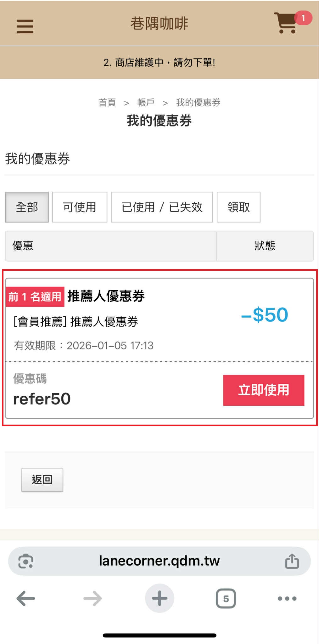Open the 領取 tab
The height and width of the screenshot is (644, 319).
click(238, 207)
